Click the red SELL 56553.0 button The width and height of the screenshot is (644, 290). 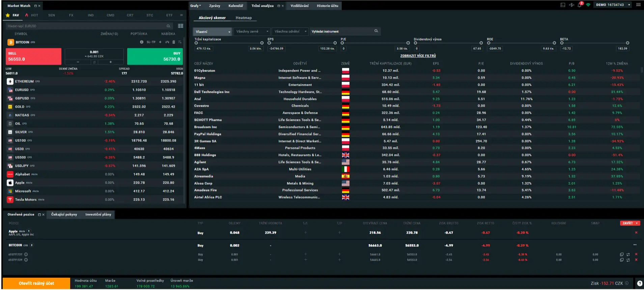(x=33, y=56)
